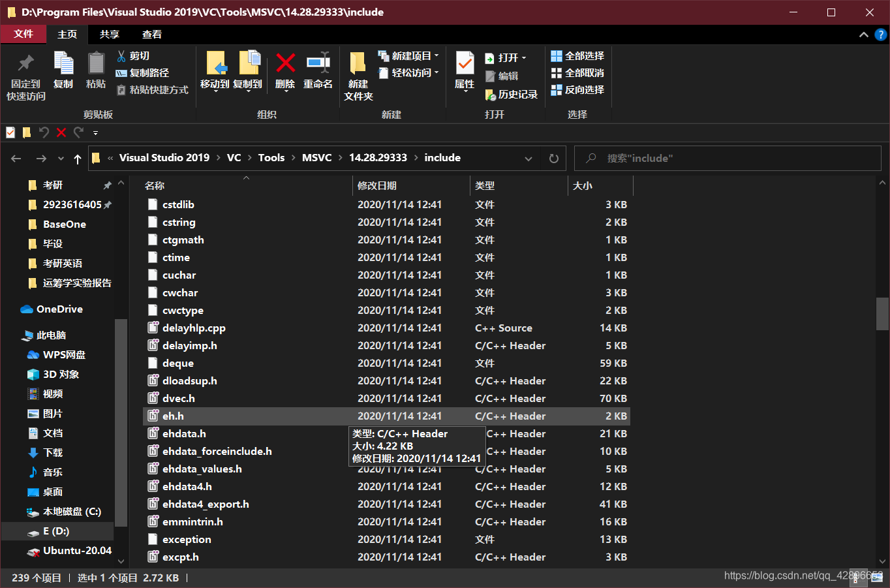Collapse the ribbon with the chevron
The height and width of the screenshot is (588, 890).
coord(863,35)
